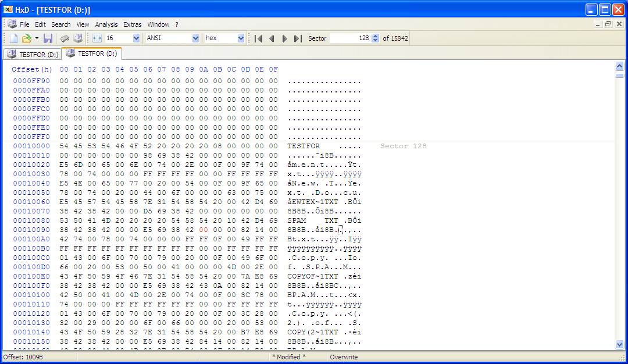Close the inner document window
This screenshot has width=628, height=364.
click(x=619, y=24)
